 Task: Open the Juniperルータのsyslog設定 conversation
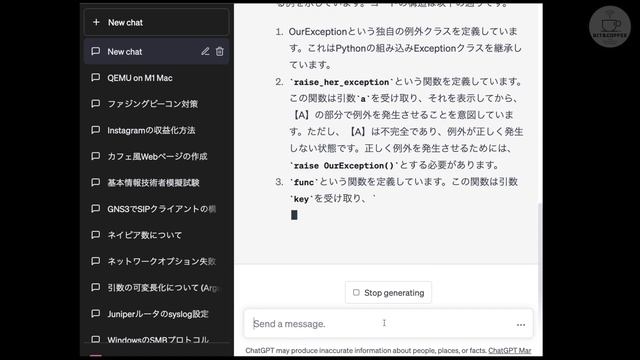pos(156,314)
